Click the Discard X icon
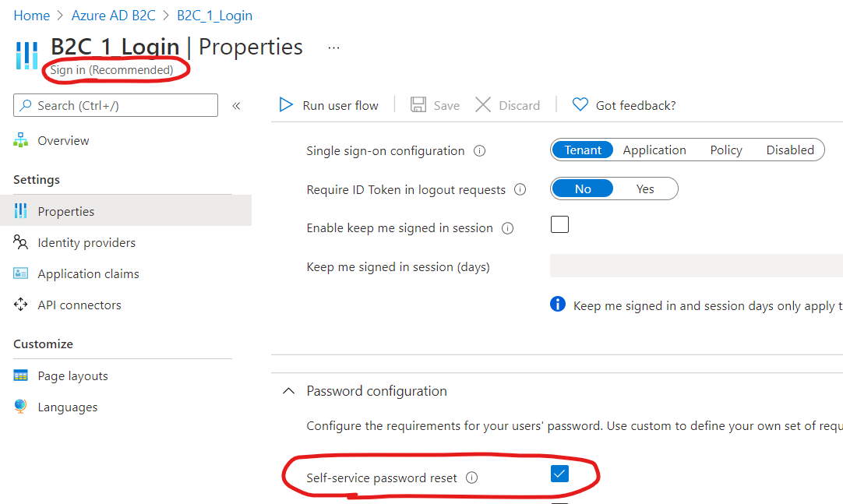This screenshot has width=843, height=504. [483, 105]
